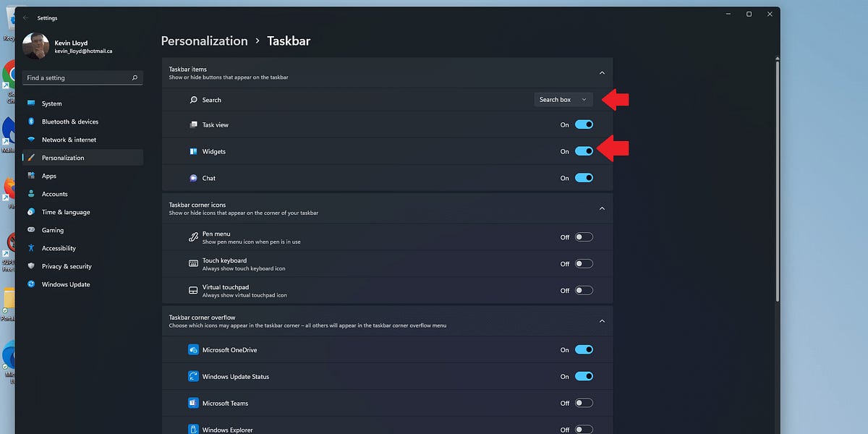Collapse the Taskbar items section

coord(601,73)
